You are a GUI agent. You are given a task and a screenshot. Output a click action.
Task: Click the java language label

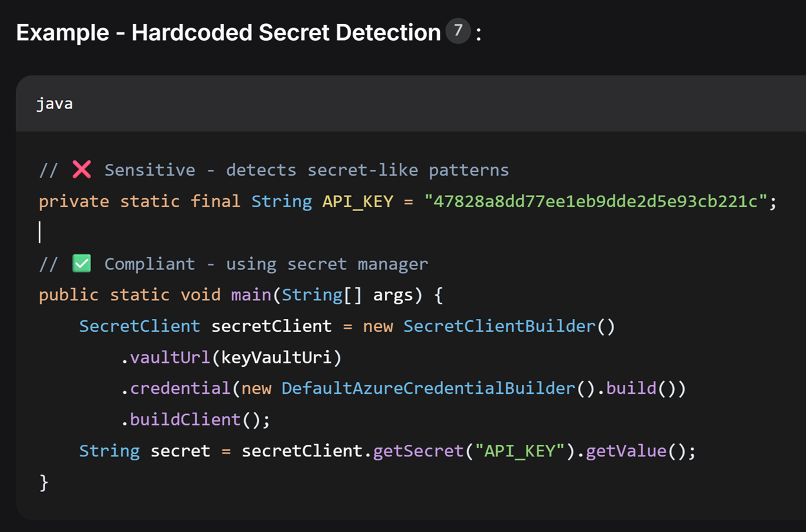(x=54, y=103)
